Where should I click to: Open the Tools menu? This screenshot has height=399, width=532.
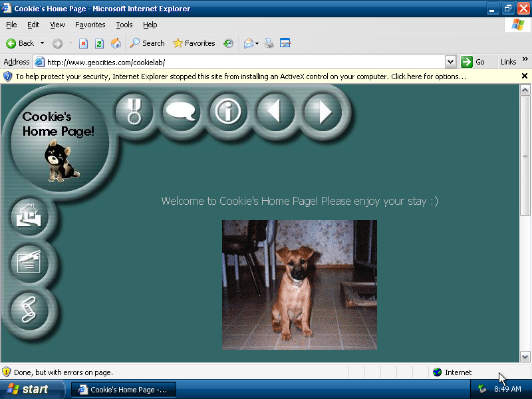tap(124, 25)
